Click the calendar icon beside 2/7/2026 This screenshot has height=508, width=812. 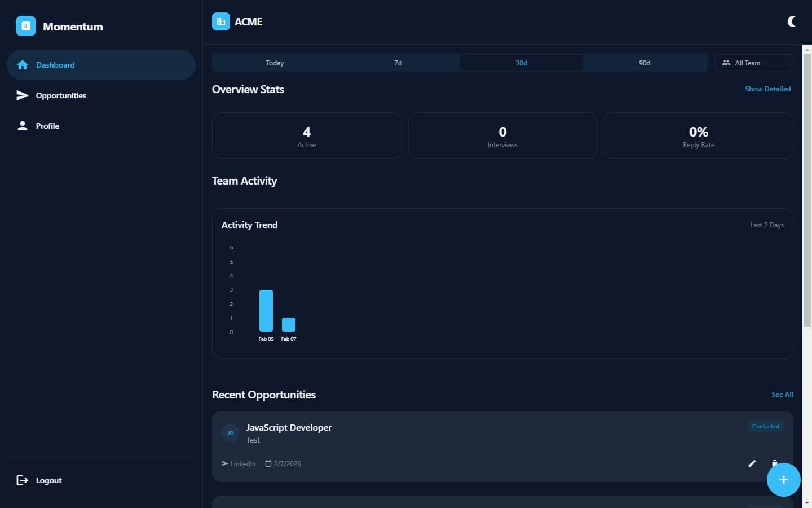[268, 463]
